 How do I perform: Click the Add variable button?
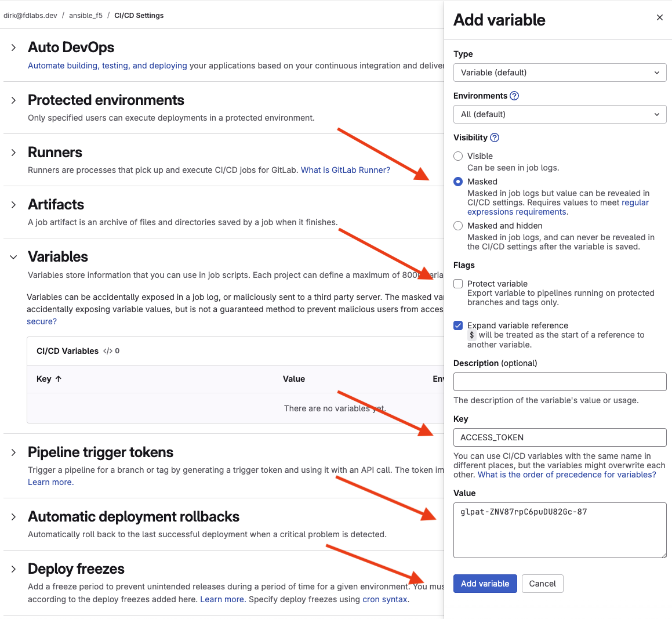(x=485, y=584)
